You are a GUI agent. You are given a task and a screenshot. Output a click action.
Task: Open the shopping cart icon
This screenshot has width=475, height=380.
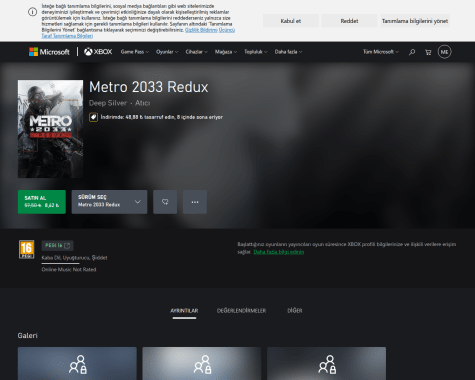428,52
